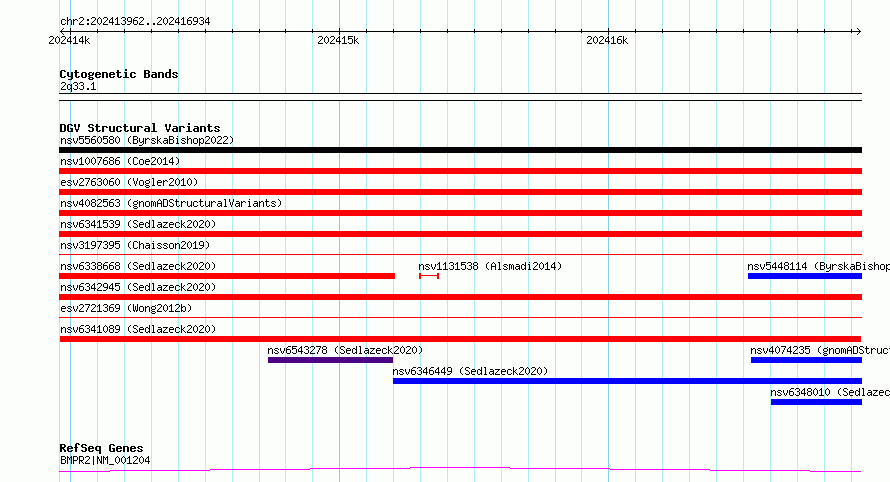
Task: Click the small nsv1131538 bracketed variant marker
Action: coord(429,276)
